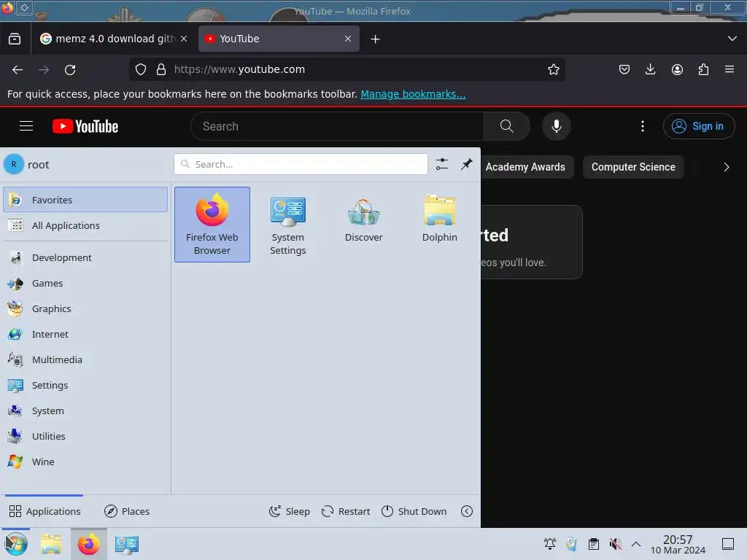Open System Settings from the taskbar
This screenshot has width=747, height=560.
tap(127, 544)
